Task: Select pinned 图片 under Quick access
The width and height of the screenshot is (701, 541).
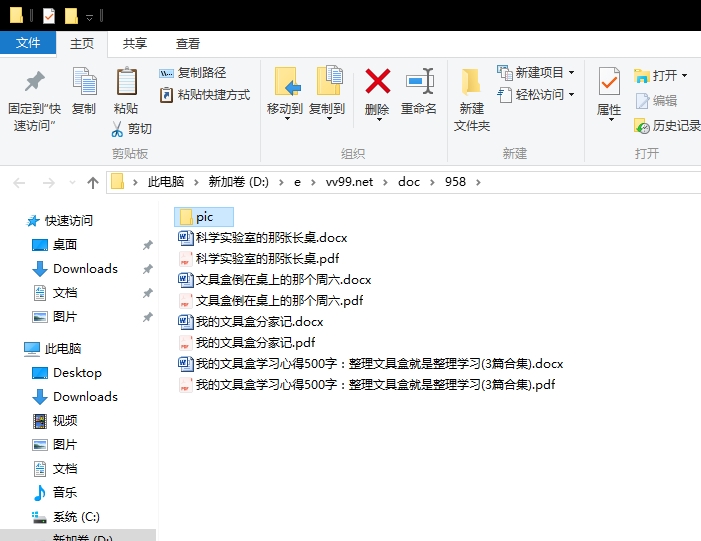Action: tap(55, 317)
